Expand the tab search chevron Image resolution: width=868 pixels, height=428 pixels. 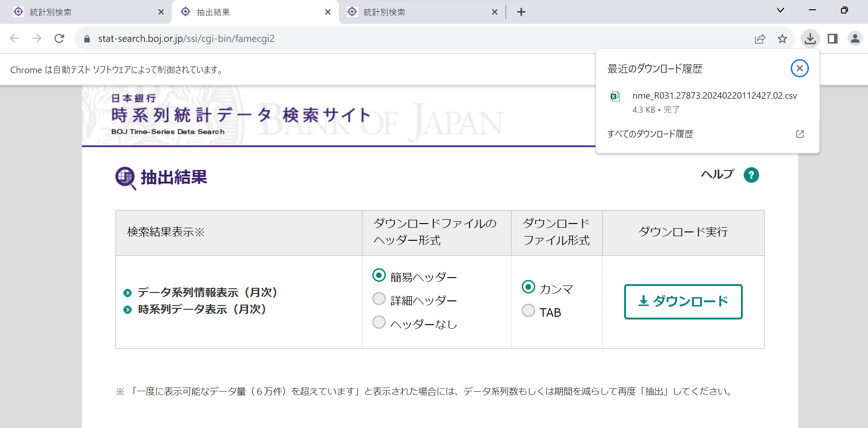[781, 11]
